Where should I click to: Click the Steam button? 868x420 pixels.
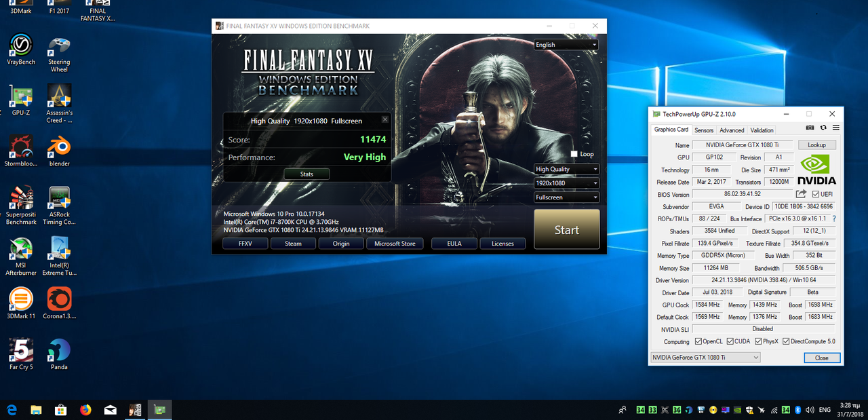[293, 244]
